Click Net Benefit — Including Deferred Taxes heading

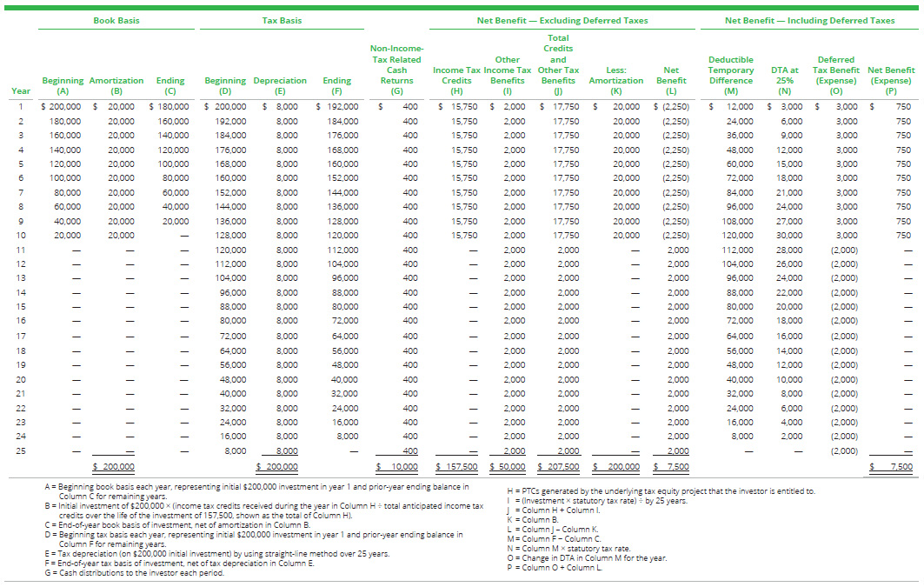click(809, 20)
